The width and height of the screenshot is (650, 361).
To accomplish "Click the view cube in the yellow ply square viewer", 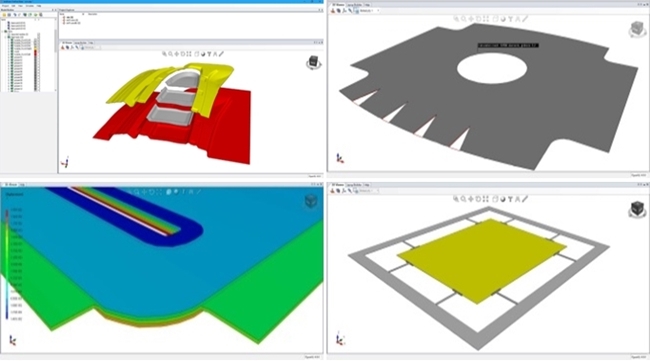I will (x=637, y=209).
